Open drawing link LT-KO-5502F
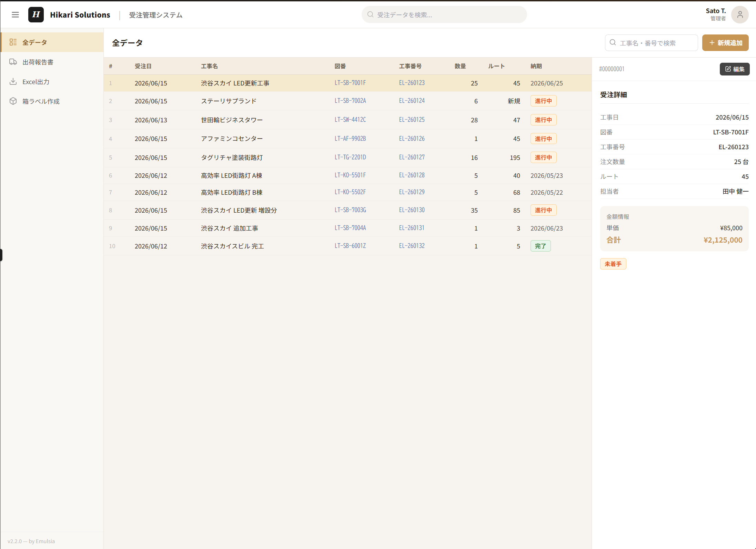The image size is (756, 549). click(350, 192)
